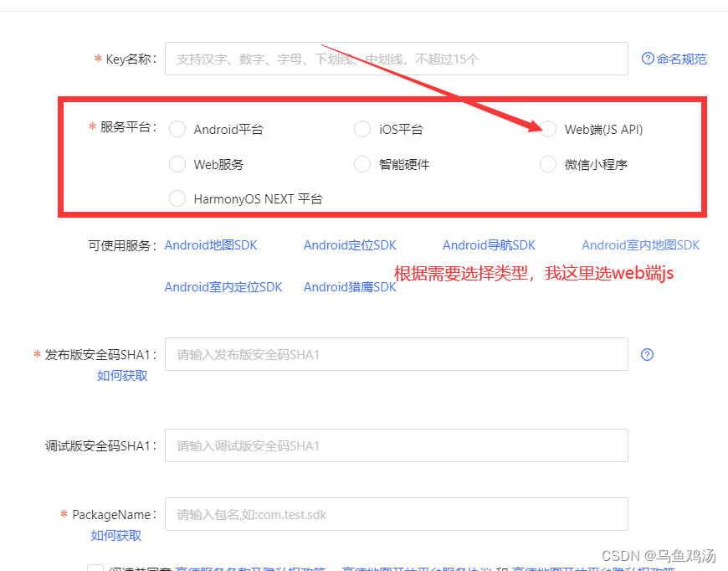Select the Web服务 radio button
This screenshot has width=728, height=571.
tap(177, 164)
